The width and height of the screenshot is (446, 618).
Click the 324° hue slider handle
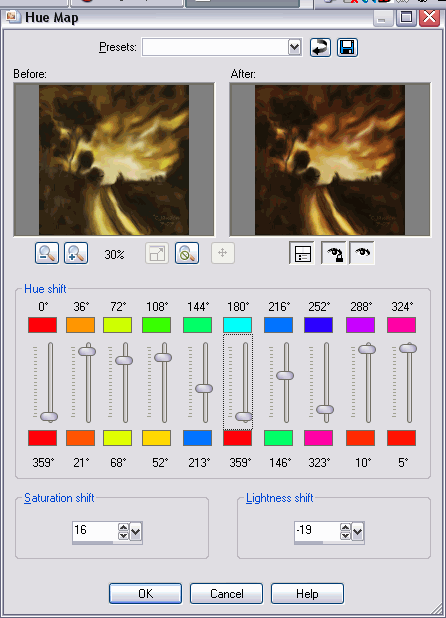408,348
